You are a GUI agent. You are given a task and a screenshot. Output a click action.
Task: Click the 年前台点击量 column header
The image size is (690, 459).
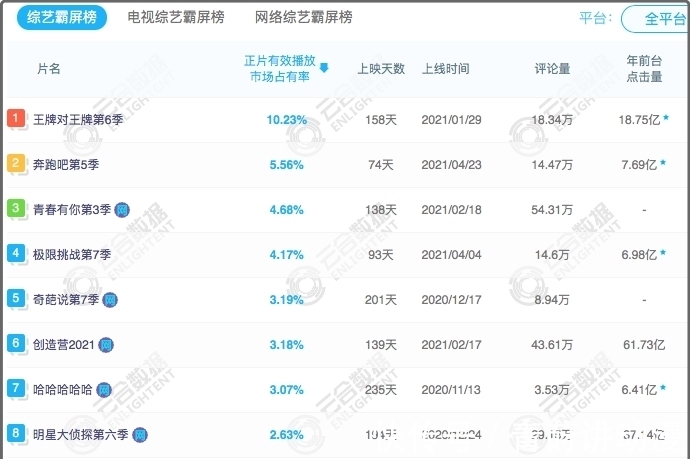click(644, 69)
